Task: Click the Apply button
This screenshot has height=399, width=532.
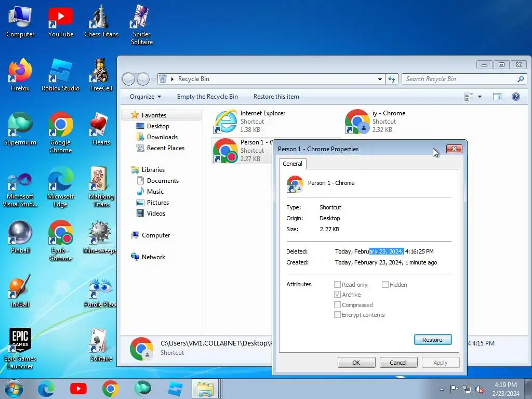Action: click(x=441, y=362)
